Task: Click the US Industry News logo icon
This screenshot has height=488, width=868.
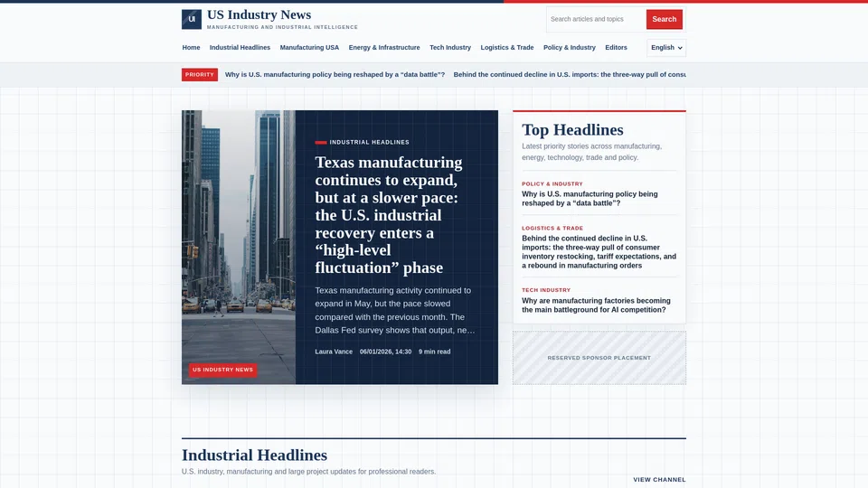Action: pos(192,19)
